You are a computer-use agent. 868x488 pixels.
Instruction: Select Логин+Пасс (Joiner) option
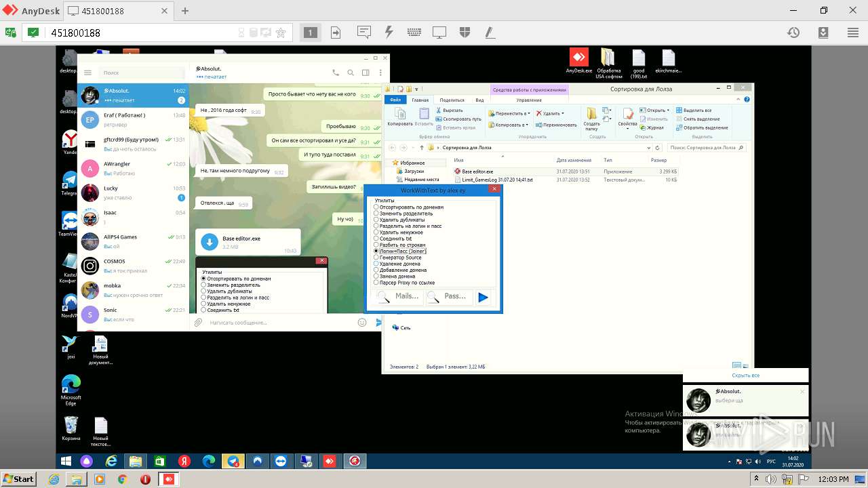(x=400, y=251)
